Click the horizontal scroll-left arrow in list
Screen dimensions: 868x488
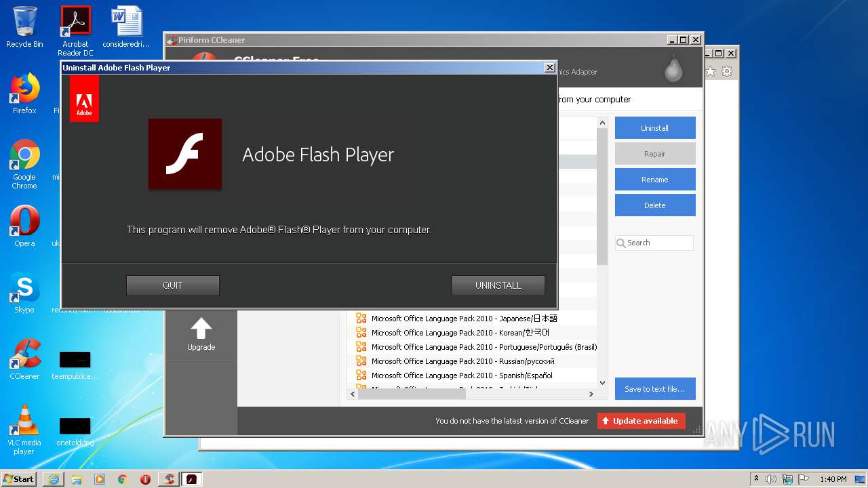pyautogui.click(x=353, y=394)
